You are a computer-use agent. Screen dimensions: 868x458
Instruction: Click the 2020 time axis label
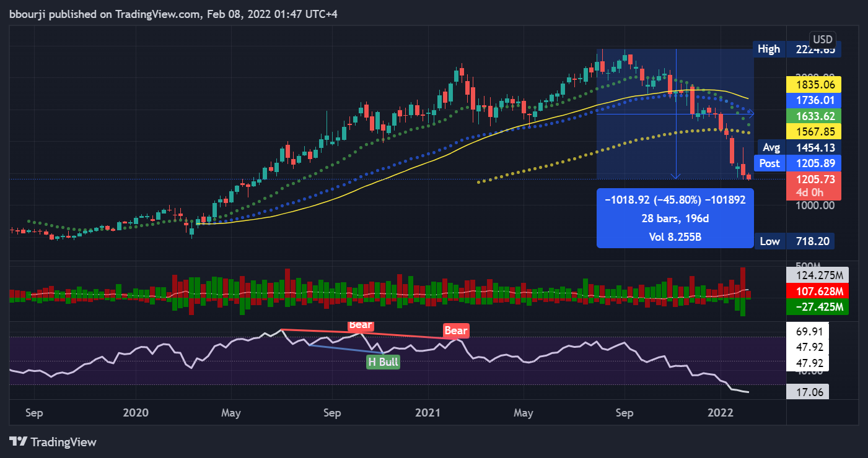pos(136,413)
